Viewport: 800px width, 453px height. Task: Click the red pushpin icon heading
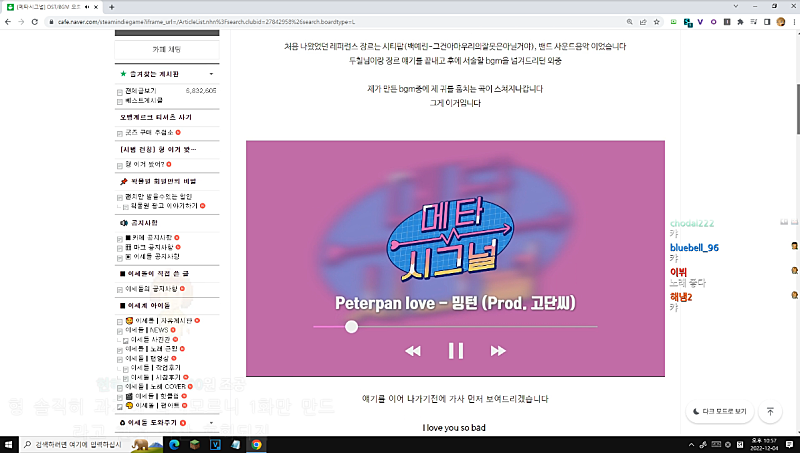tap(123, 181)
